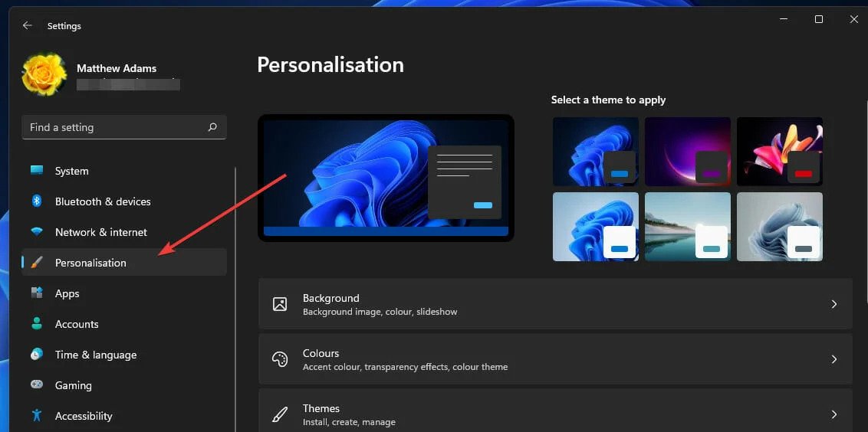This screenshot has height=432, width=868.
Task: Focus the Find a setting field
Action: (124, 127)
